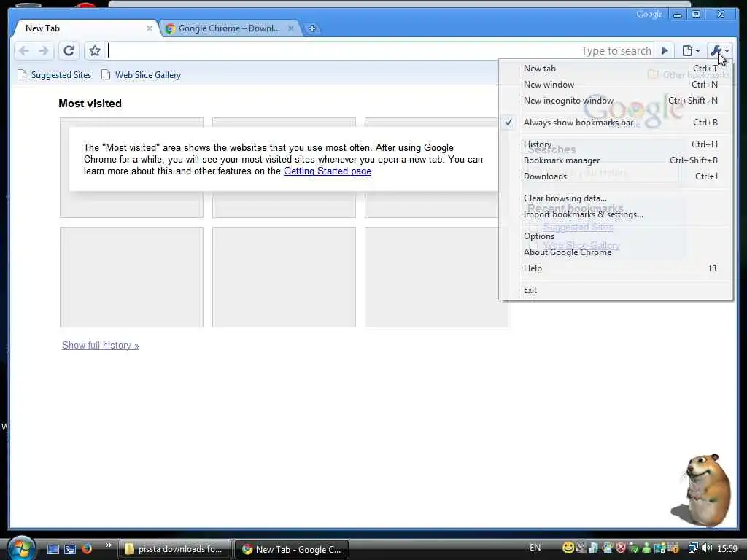Choose Exit to quit Chrome
The image size is (747, 560).
coord(616,290)
